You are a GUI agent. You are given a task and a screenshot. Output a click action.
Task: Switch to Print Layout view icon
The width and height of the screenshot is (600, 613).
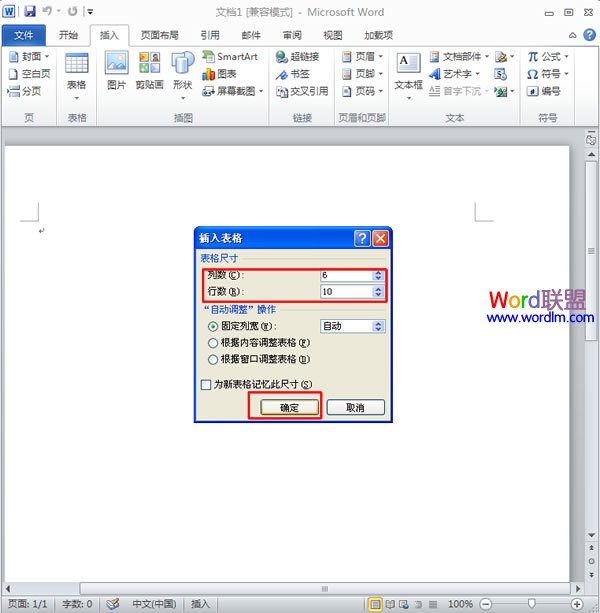tap(375, 604)
